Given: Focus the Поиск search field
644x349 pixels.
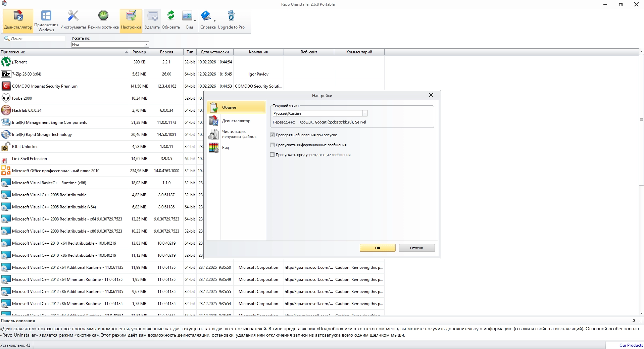Looking at the screenshot, I should tap(38, 39).
